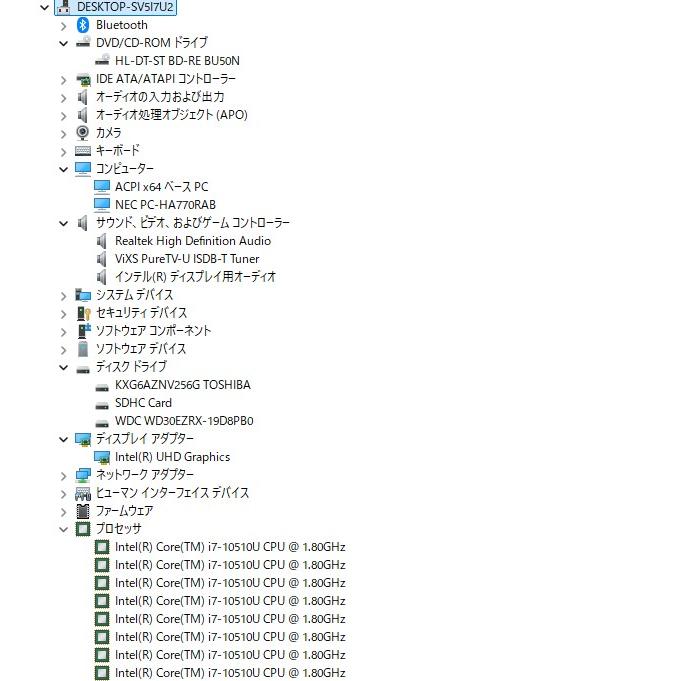Click the ファームウェア chip icon
Image resolution: width=681 pixels, height=681 pixels.
tap(83, 511)
